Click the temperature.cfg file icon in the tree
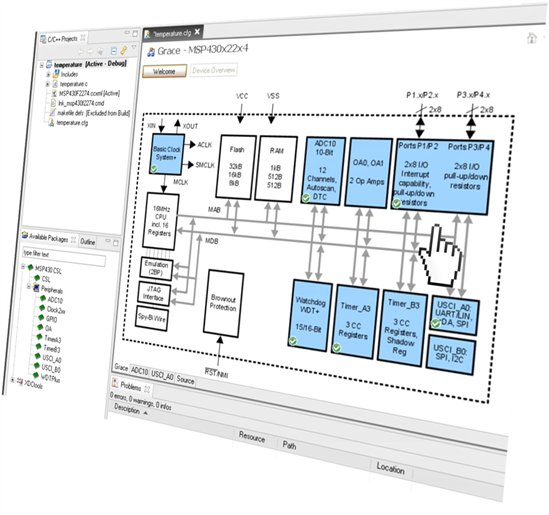549x515 pixels. (51, 123)
